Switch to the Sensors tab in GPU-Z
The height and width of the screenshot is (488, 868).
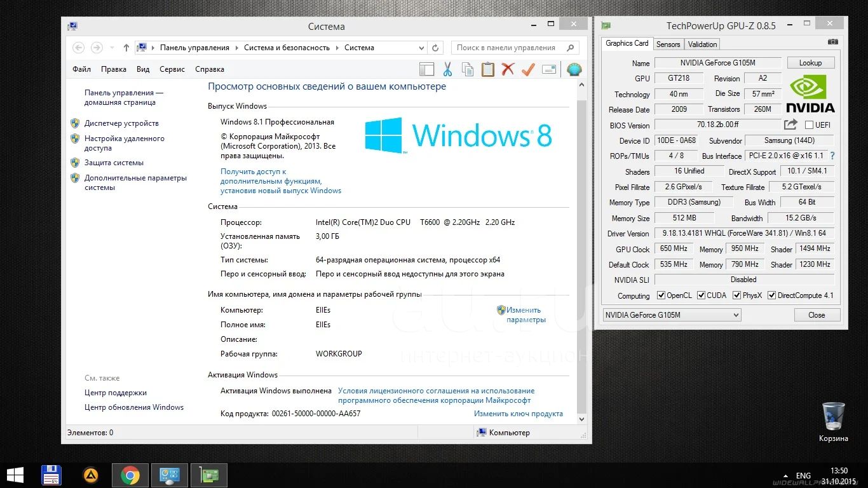click(668, 44)
